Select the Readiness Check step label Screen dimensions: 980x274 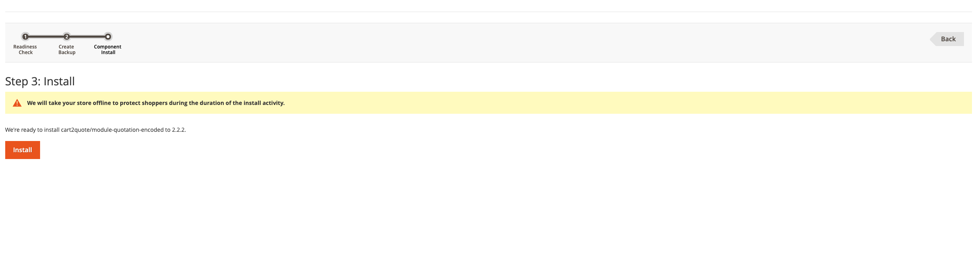click(x=25, y=50)
